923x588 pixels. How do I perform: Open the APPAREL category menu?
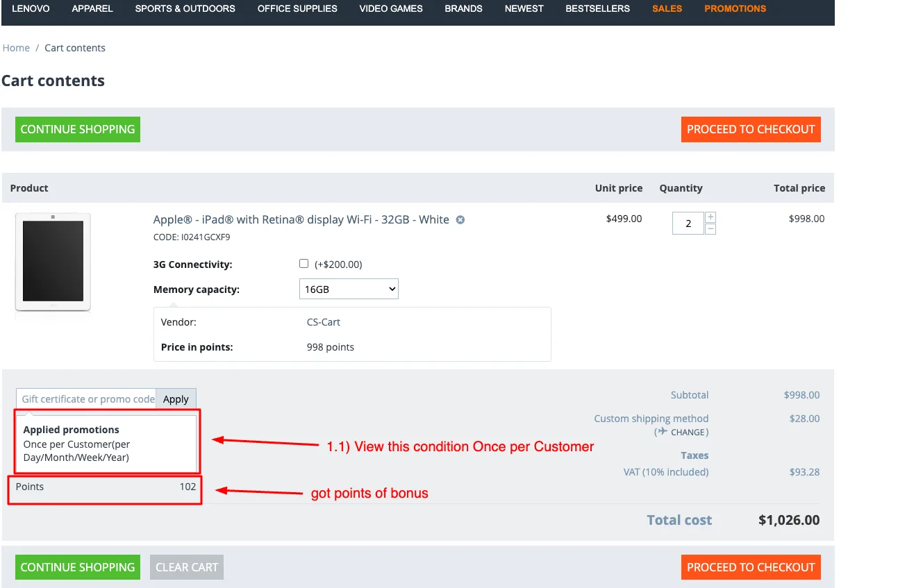(92, 9)
